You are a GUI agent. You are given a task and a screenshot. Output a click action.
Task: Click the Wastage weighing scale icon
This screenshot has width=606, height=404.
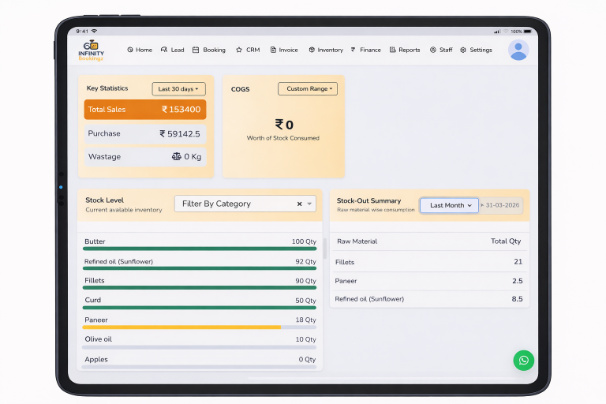[x=176, y=156]
